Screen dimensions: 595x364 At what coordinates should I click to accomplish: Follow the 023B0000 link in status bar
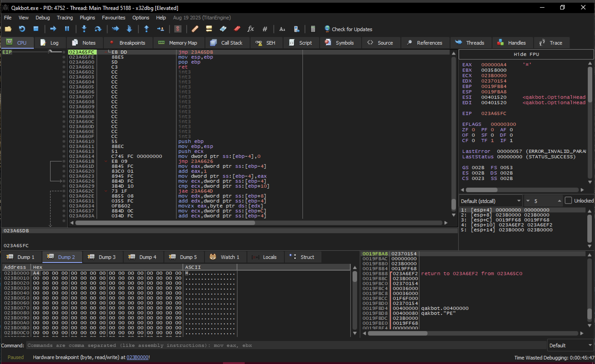coord(137,357)
